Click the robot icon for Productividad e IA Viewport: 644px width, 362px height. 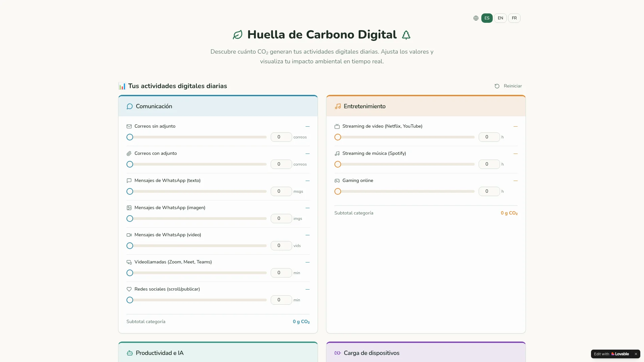[x=130, y=353]
